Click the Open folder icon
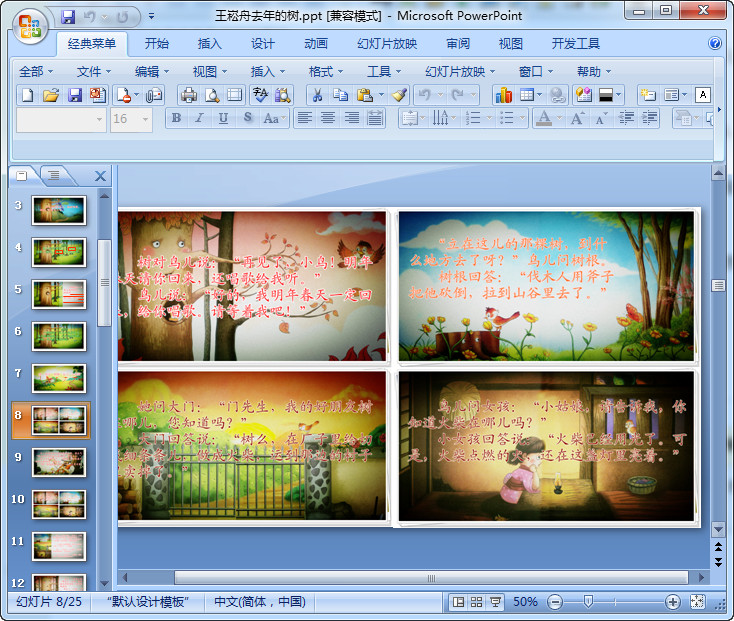Image resolution: width=734 pixels, height=621 pixels. (x=51, y=95)
